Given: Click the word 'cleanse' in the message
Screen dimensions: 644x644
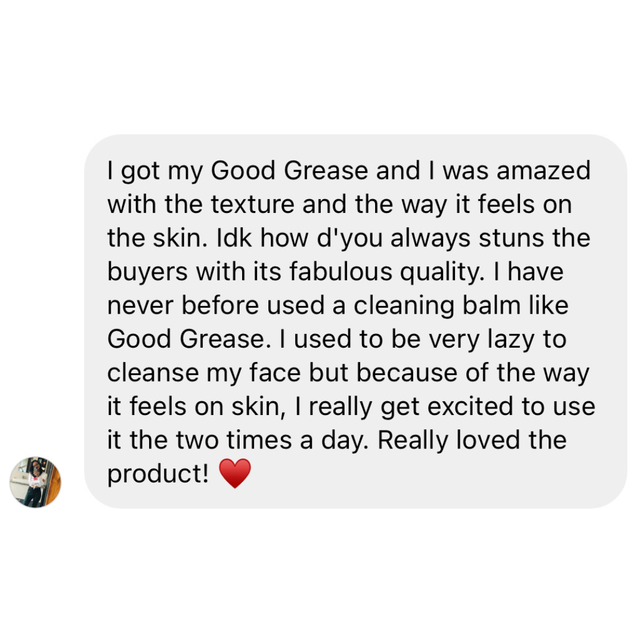Looking at the screenshot, I should pos(153,373).
